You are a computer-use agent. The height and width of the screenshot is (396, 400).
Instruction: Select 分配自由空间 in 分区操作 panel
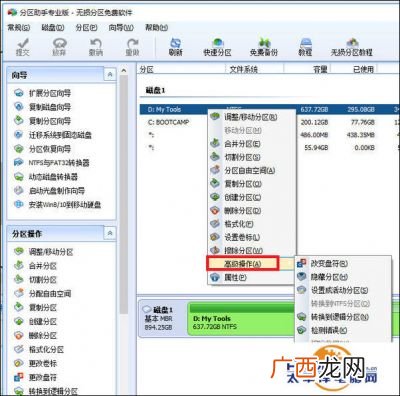(42, 294)
